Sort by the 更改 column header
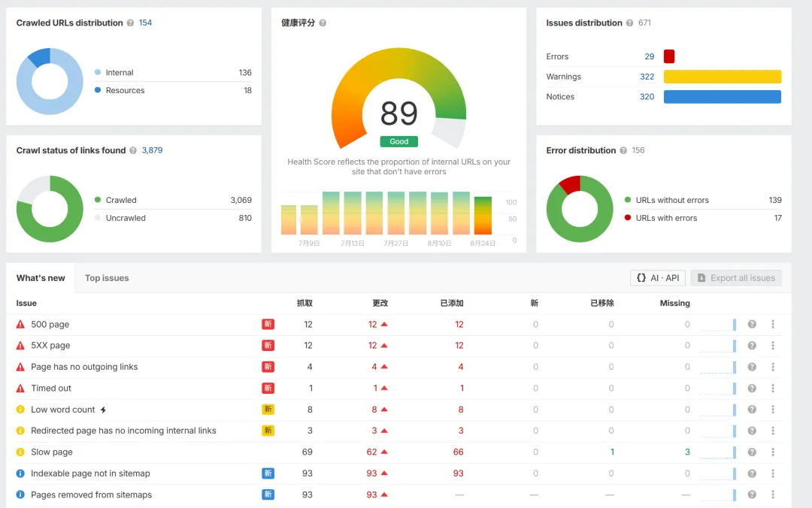812x508 pixels. tap(380, 303)
